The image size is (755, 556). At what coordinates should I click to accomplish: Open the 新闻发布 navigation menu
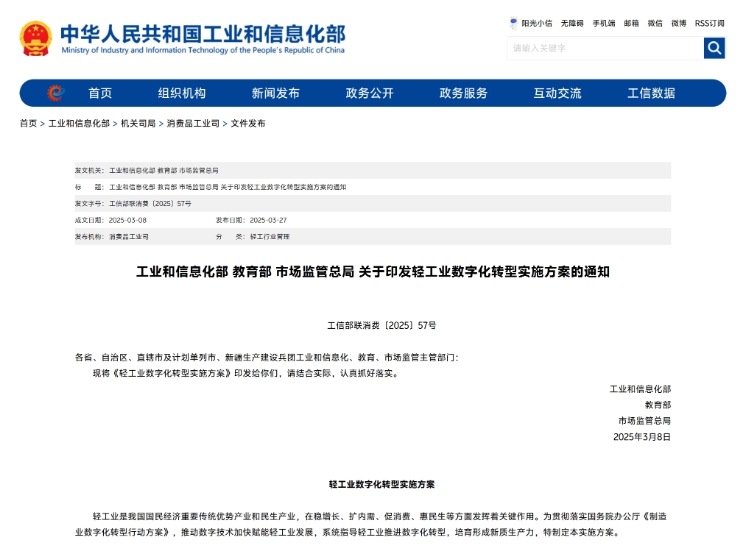(276, 93)
